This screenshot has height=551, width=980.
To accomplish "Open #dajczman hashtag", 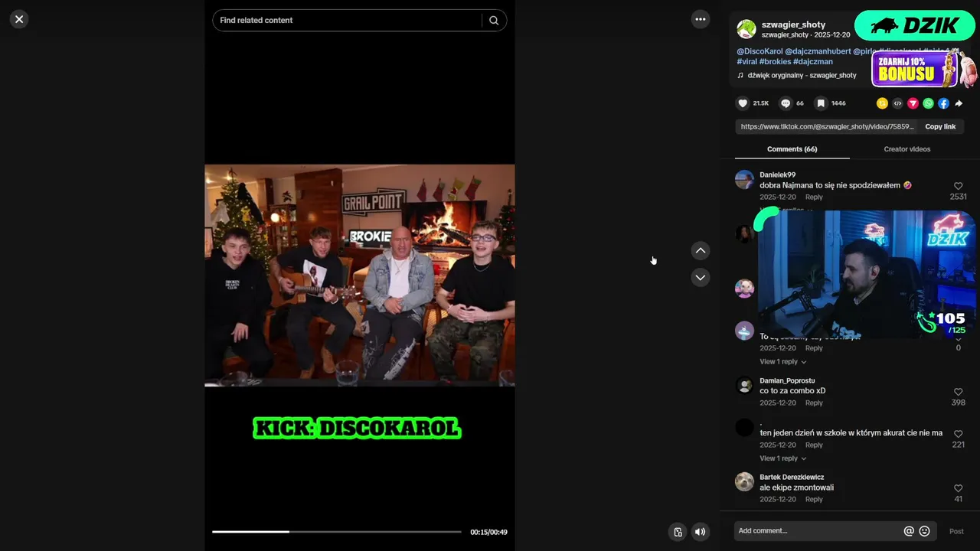I will [813, 62].
